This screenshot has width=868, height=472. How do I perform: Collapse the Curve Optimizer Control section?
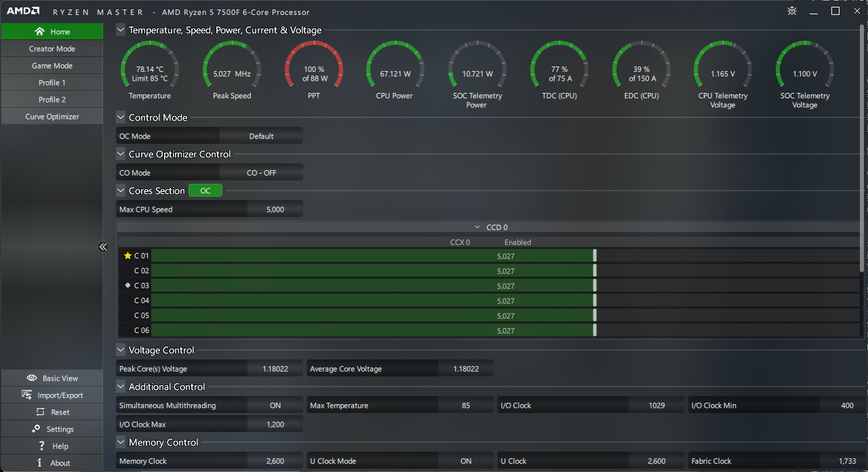(x=121, y=154)
